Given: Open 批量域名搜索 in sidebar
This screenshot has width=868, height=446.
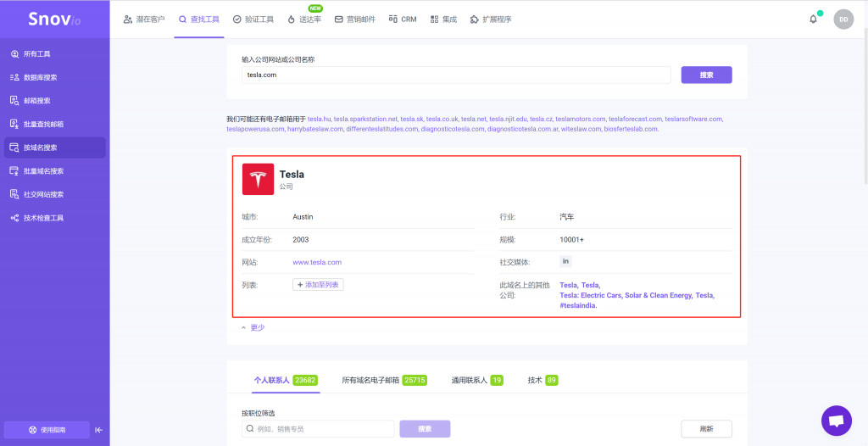Looking at the screenshot, I should (55, 171).
